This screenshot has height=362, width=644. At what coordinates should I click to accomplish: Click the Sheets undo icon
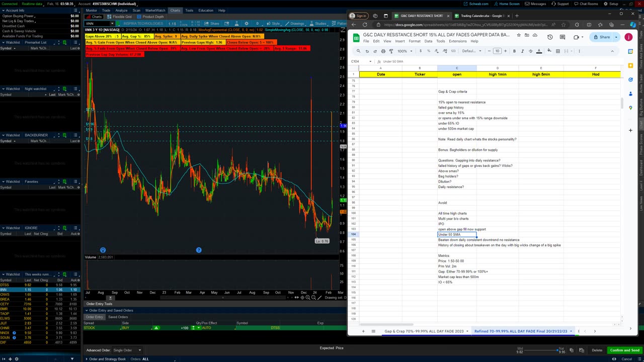(367, 51)
